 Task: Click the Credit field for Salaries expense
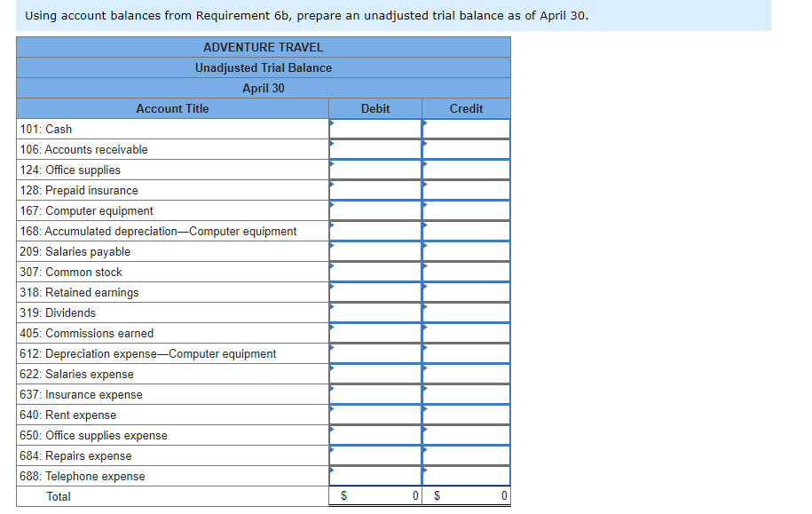466,374
